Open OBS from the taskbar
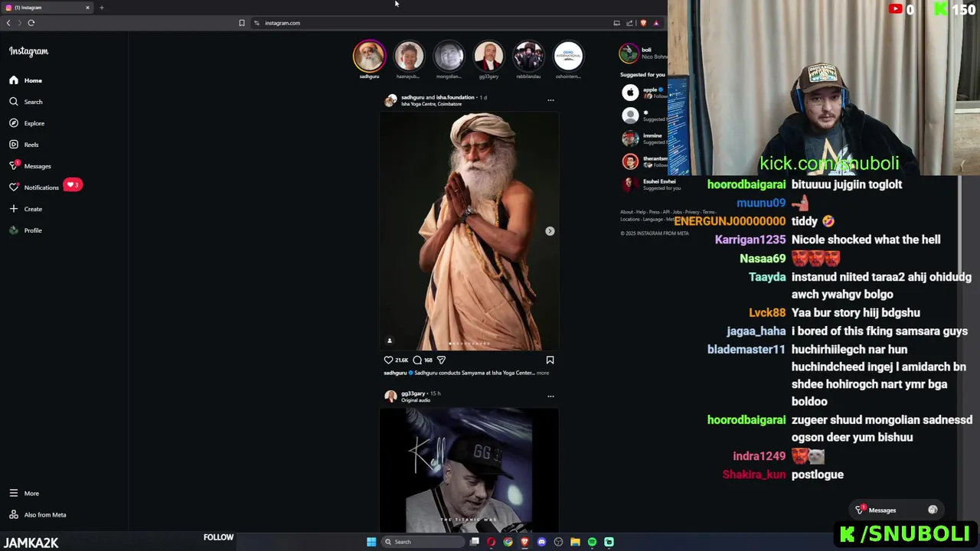The width and height of the screenshot is (980, 551). (558, 542)
